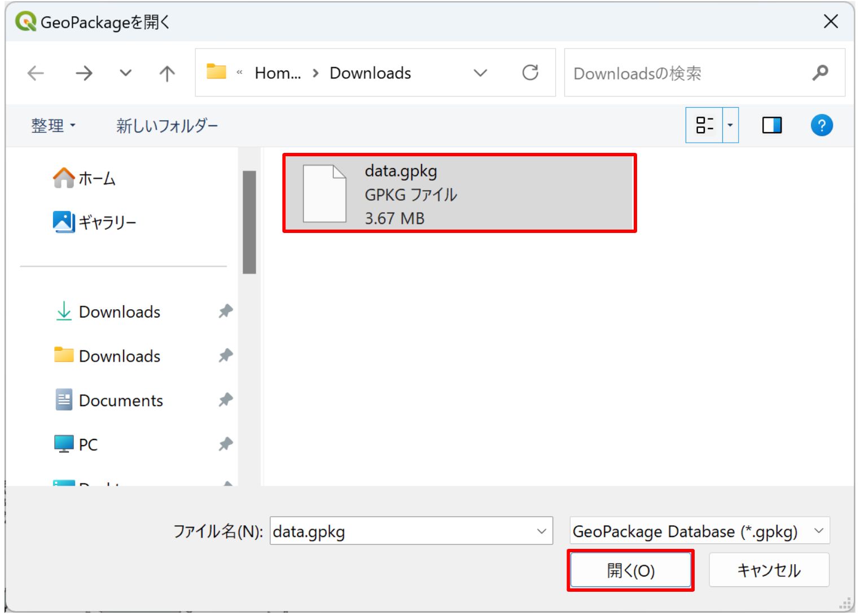Image resolution: width=860 pixels, height=616 pixels.
Task: Open Downloads with the yellow folder icon
Action: (108, 356)
